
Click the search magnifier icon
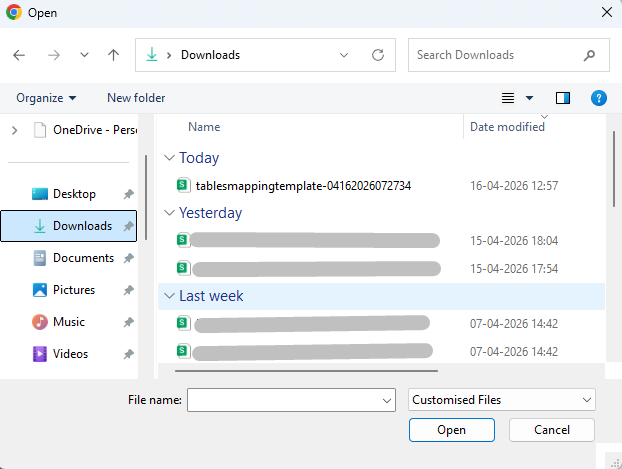[x=589, y=55]
